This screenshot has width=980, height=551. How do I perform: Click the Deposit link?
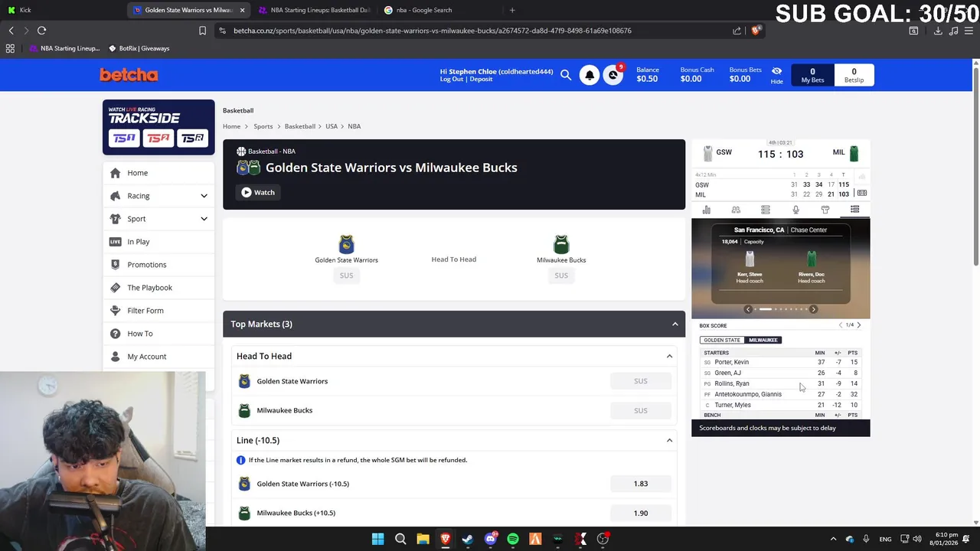tap(481, 79)
